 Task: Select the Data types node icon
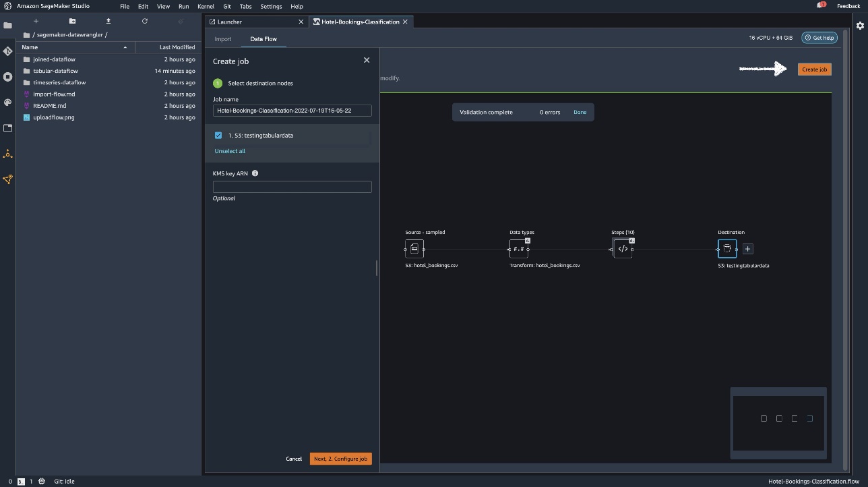[x=519, y=249]
